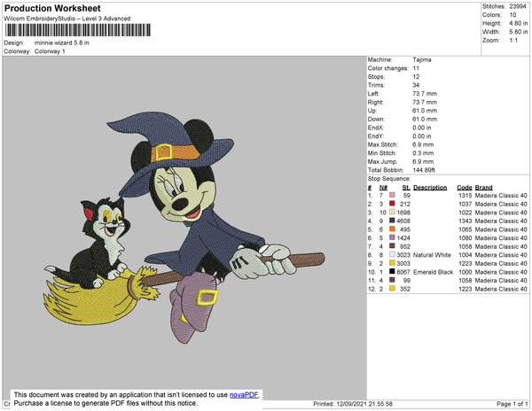Click the 'Emerald Black' description text
The image size is (532, 411).
point(434,272)
